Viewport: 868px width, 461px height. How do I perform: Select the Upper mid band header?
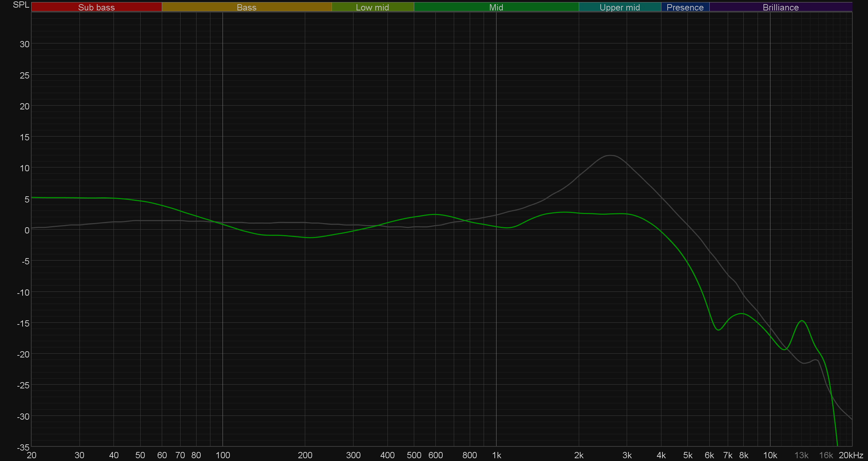pos(619,7)
